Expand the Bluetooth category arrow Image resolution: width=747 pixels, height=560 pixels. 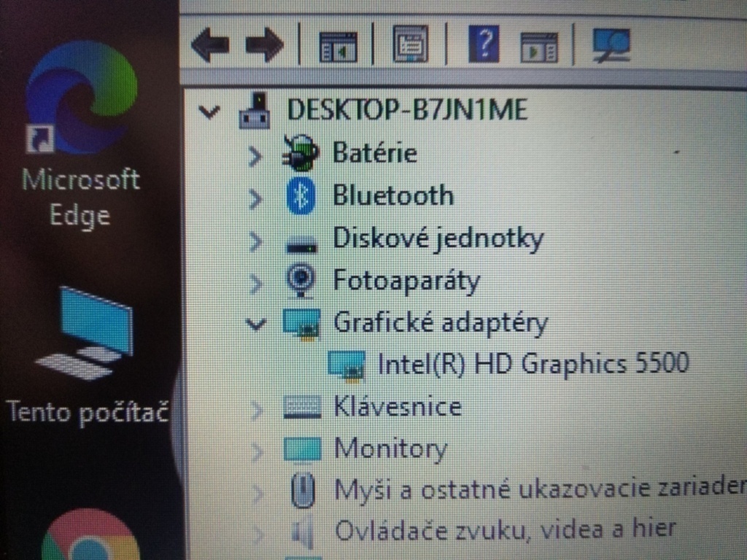click(x=255, y=197)
